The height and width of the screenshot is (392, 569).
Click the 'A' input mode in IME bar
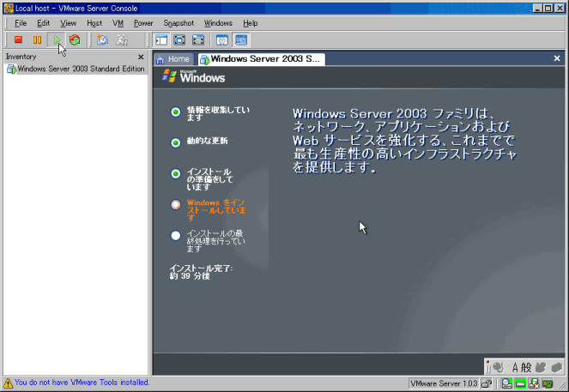point(515,367)
